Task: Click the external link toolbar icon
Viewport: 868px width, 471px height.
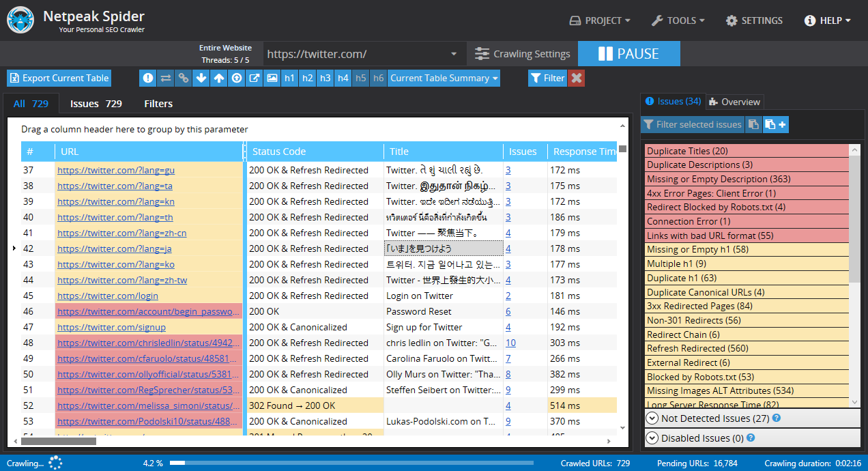Action: pos(254,78)
